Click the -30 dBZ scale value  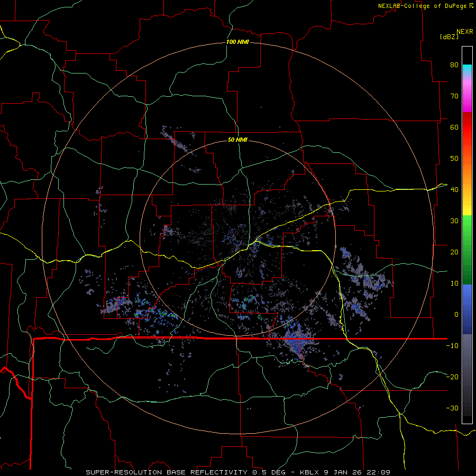pos(452,408)
